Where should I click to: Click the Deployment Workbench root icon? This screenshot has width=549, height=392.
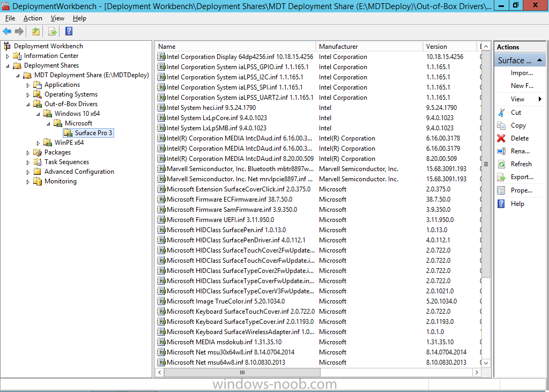coord(7,46)
